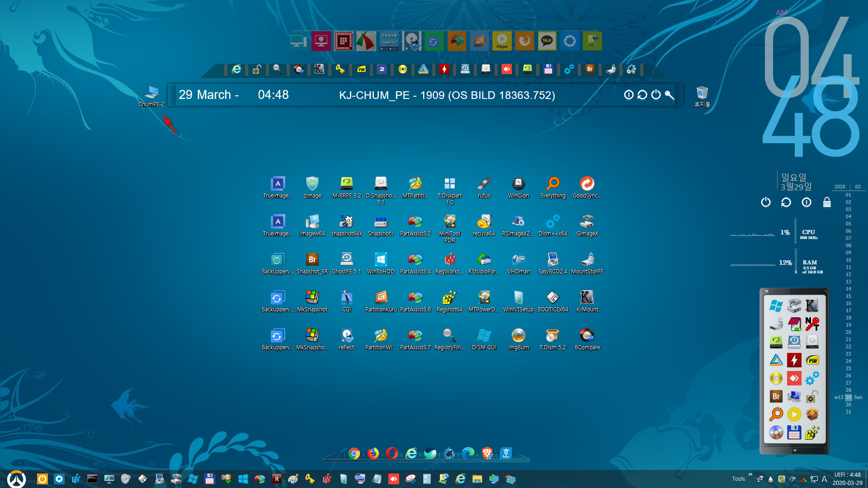Open command prompt icon on taskbar
Image resolution: width=868 pixels, height=488 pixels.
92,479
